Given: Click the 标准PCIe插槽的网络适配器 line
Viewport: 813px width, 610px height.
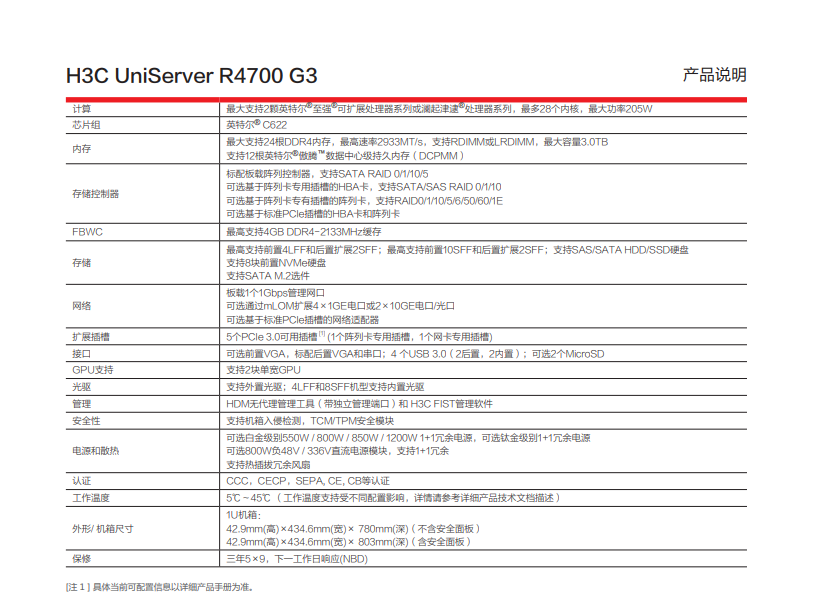Looking at the screenshot, I should (x=302, y=320).
